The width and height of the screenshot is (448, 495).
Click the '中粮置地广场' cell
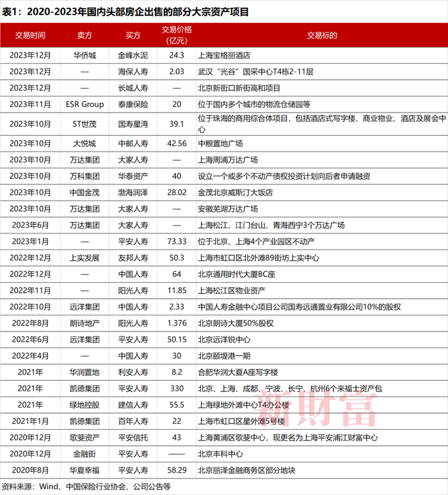(x=220, y=144)
